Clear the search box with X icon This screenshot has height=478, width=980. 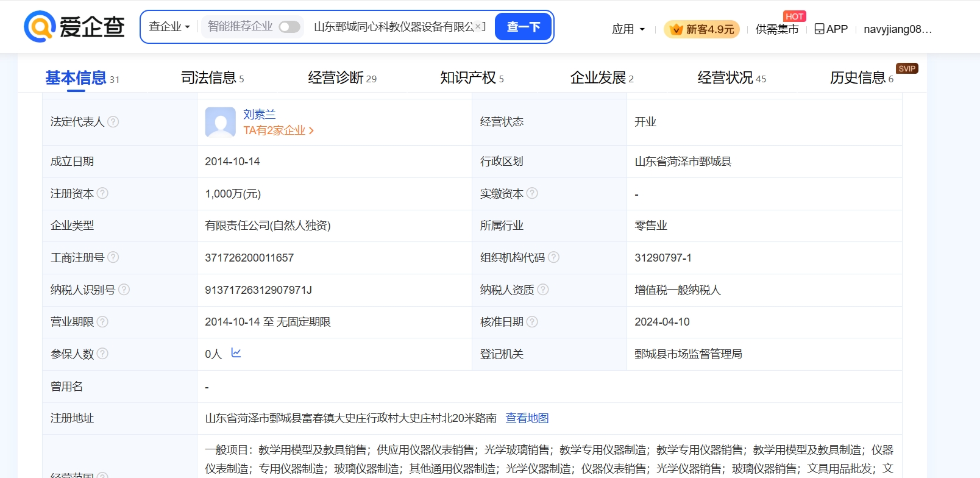[x=479, y=26]
